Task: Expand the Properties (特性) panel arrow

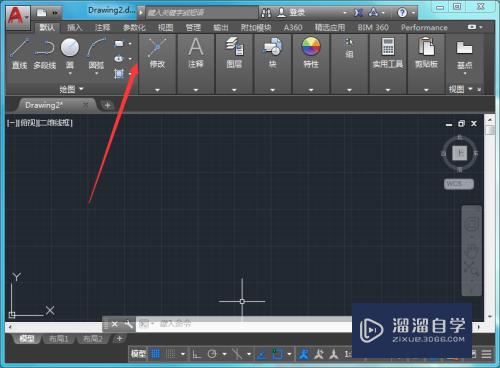Action: (x=311, y=90)
